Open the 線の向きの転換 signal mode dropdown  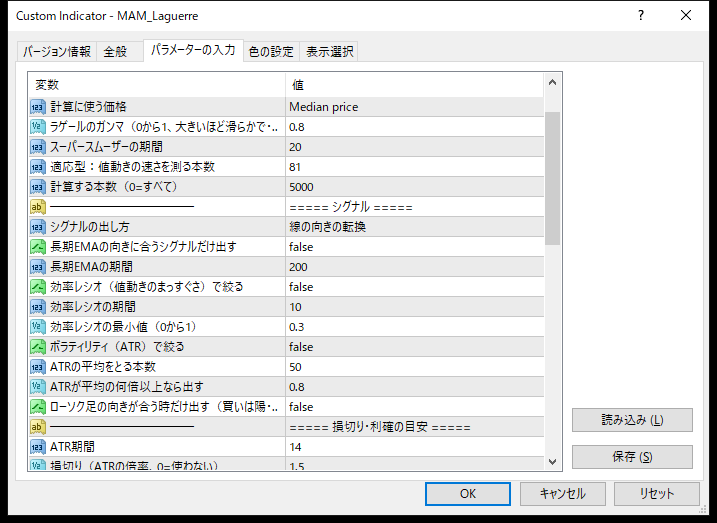click(x=415, y=227)
